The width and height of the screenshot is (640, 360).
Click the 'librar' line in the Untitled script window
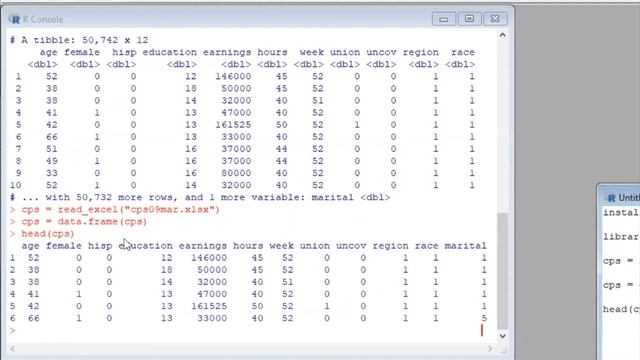(x=620, y=237)
